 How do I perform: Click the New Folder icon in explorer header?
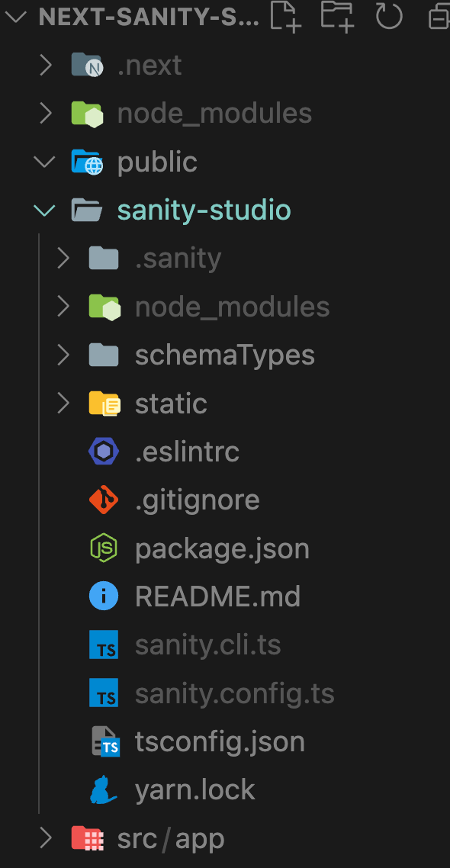point(337,15)
